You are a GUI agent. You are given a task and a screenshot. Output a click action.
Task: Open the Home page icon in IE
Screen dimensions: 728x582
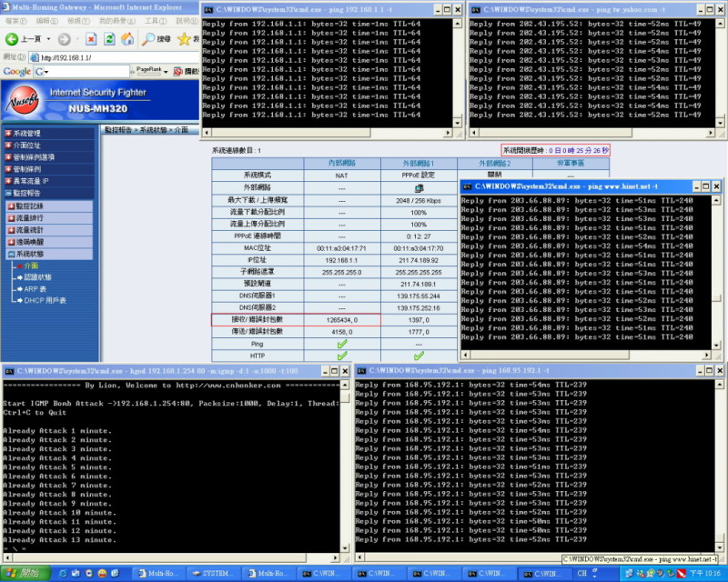pos(127,39)
